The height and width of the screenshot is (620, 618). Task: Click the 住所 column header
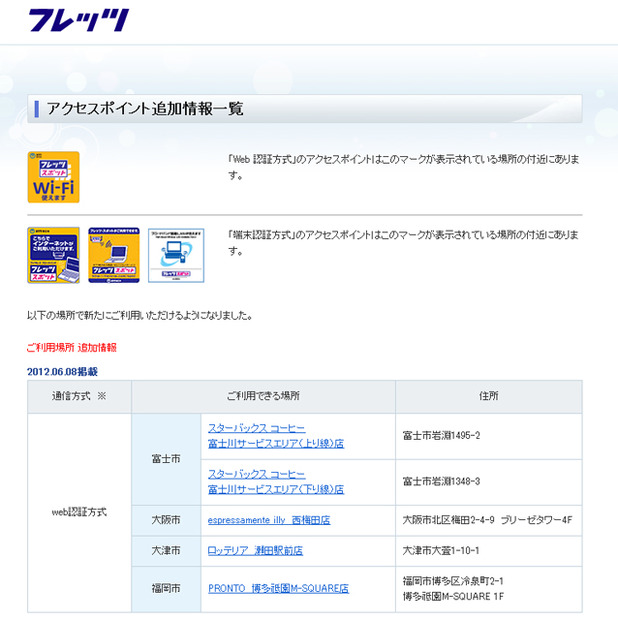[489, 396]
